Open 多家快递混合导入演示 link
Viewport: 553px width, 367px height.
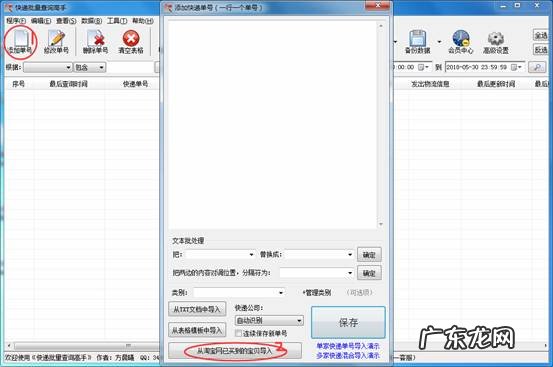[x=348, y=355]
